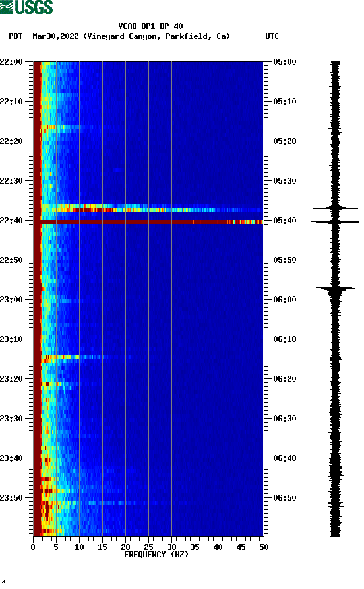Click the 5 Hz frequency tick label
The width and height of the screenshot is (364, 589).
pos(56,547)
